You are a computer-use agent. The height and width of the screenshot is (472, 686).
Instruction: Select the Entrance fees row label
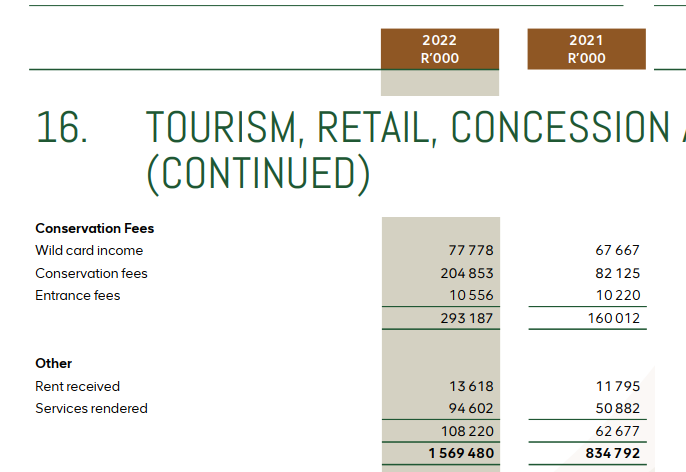pyautogui.click(x=77, y=295)
